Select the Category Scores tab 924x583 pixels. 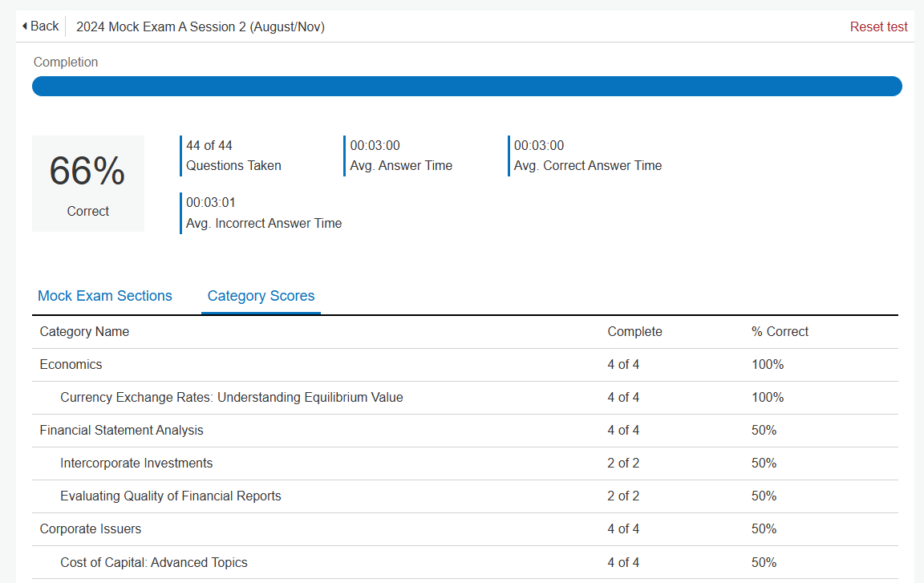261,296
